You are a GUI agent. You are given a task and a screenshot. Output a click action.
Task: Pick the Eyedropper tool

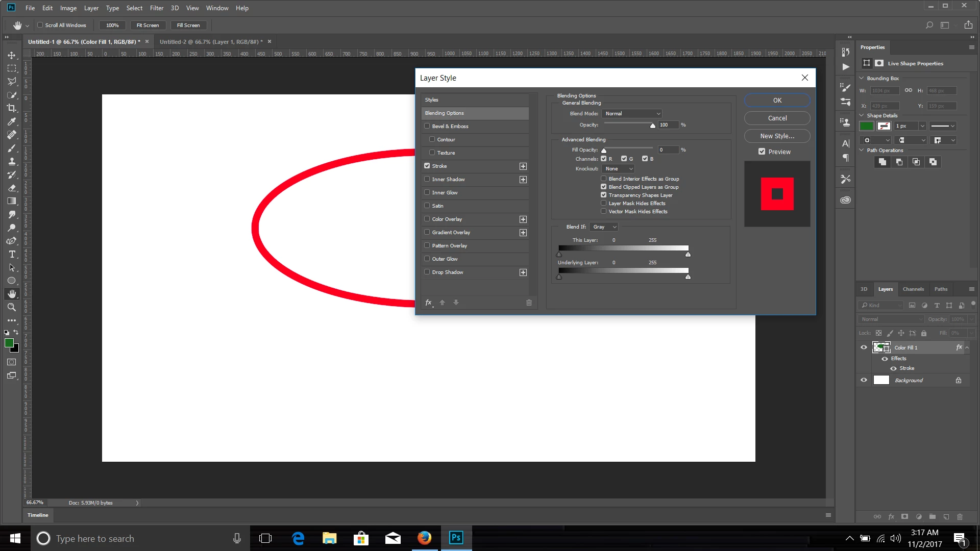point(12,121)
